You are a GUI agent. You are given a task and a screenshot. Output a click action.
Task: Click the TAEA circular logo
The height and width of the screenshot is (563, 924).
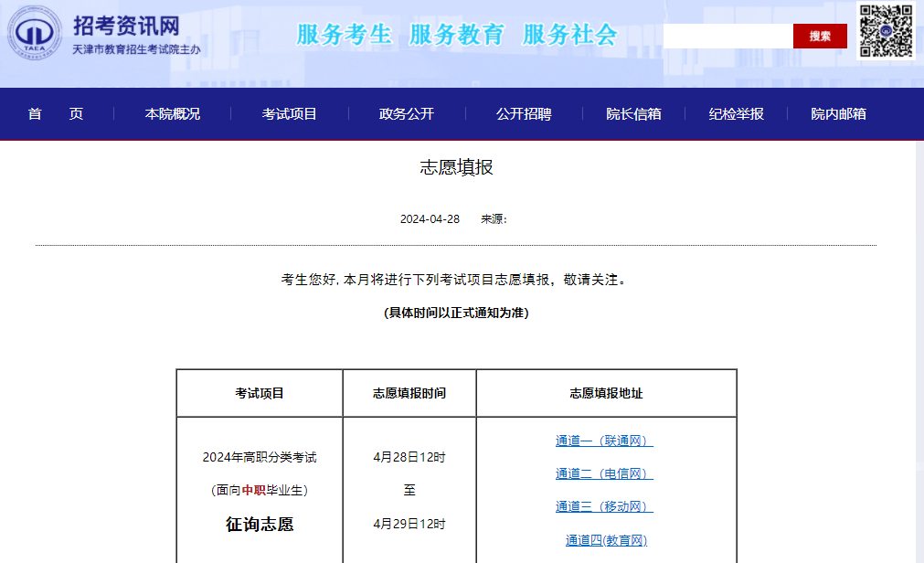(x=34, y=33)
